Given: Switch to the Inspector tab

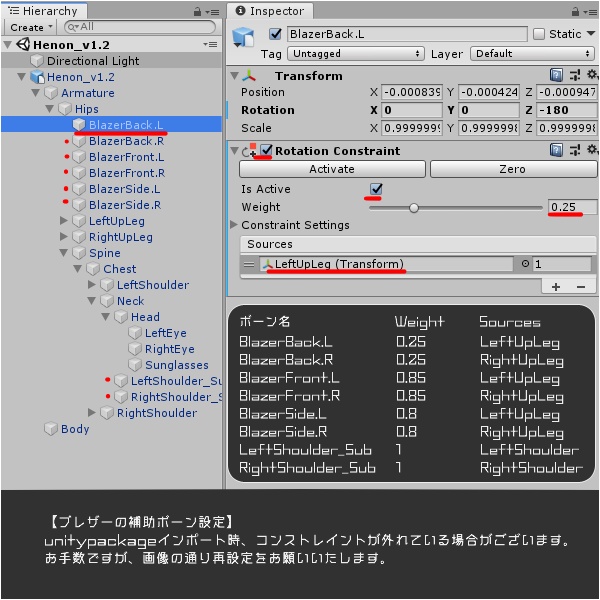Looking at the screenshot, I should point(270,11).
